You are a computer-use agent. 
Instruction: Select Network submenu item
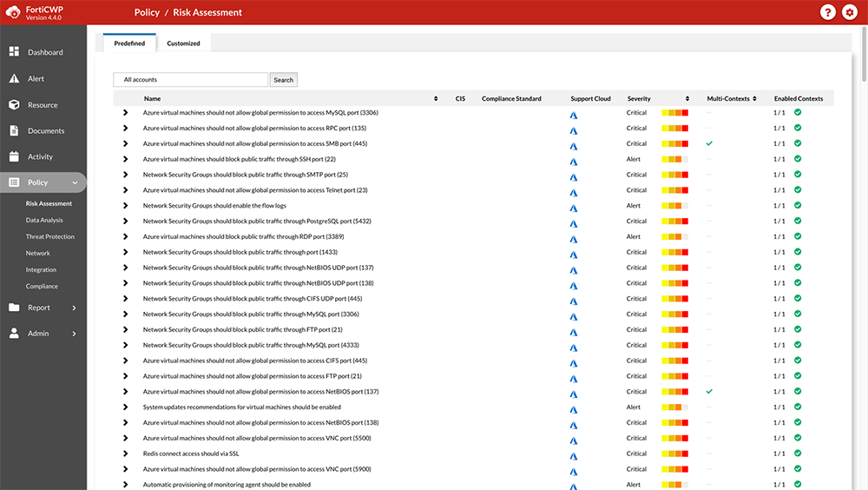(x=37, y=254)
